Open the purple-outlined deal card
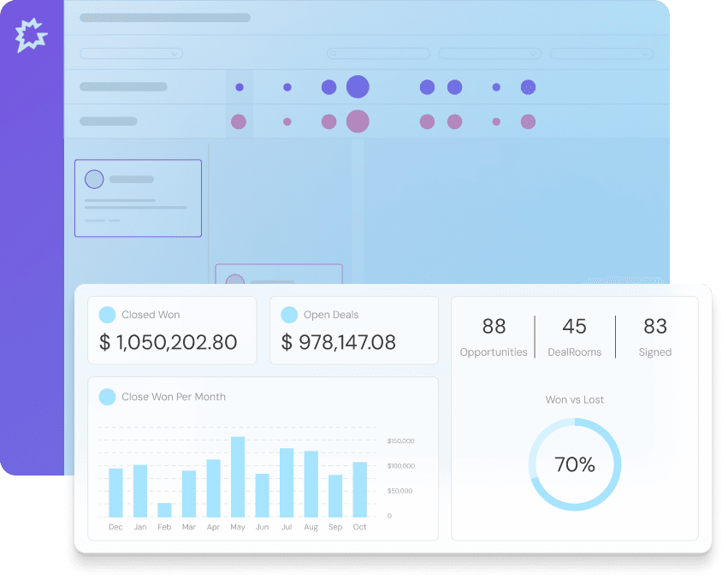The image size is (728, 579). [139, 198]
